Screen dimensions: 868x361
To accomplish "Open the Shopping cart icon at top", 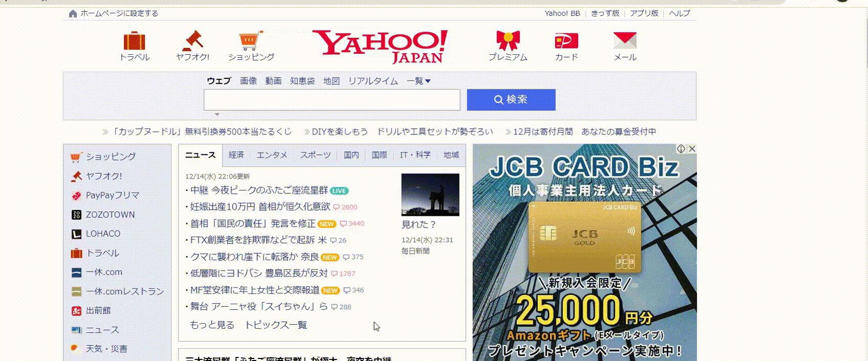I will 251,41.
